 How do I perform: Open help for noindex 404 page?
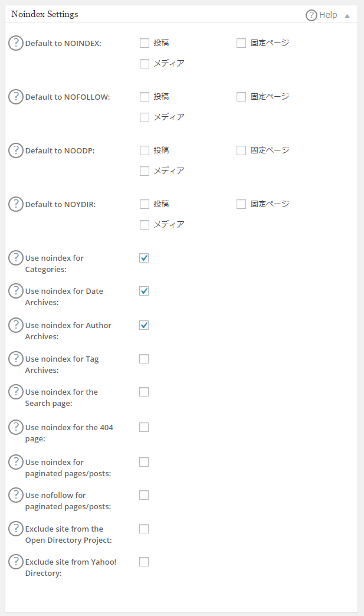[16, 427]
